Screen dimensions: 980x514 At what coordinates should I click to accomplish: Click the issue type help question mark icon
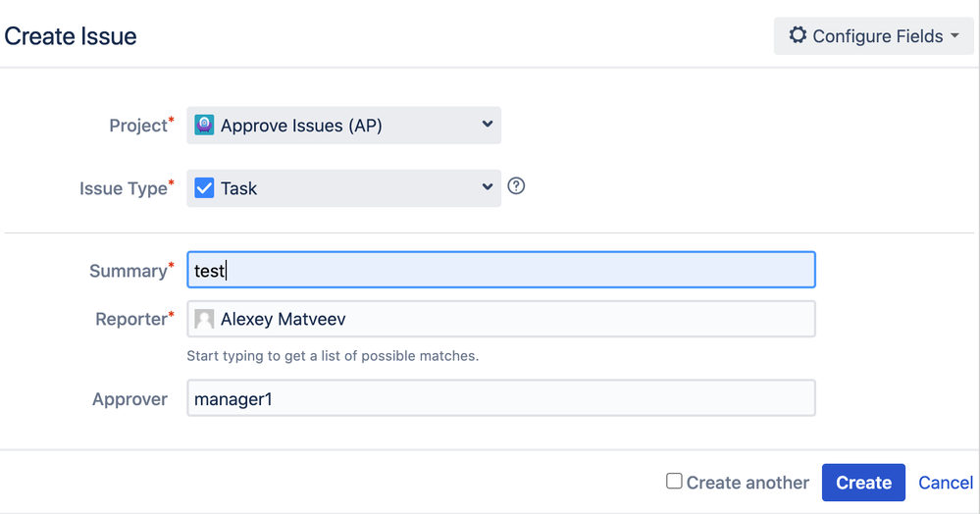[x=516, y=185]
